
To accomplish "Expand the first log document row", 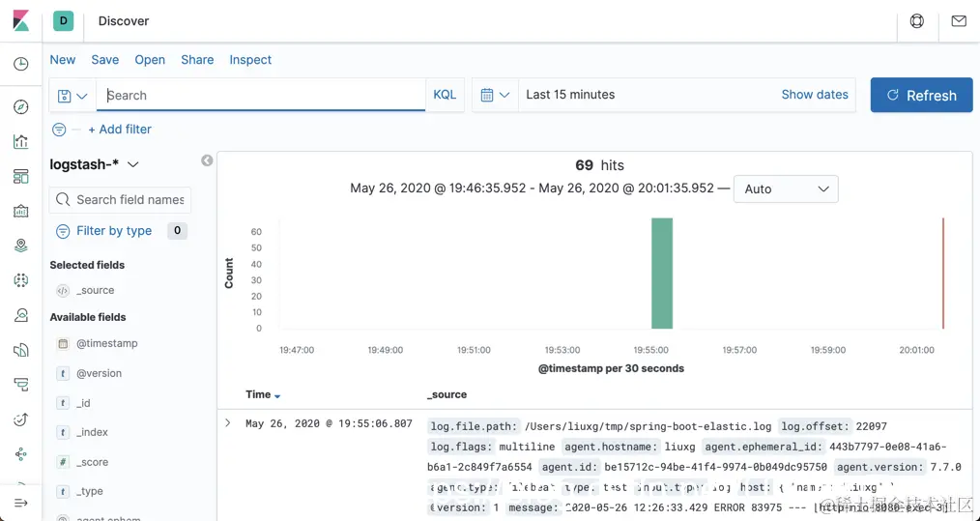I will [228, 423].
